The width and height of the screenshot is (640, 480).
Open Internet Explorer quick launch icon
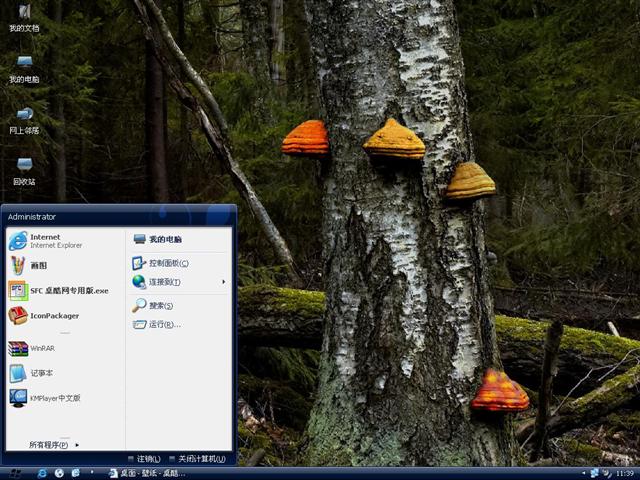(42, 473)
